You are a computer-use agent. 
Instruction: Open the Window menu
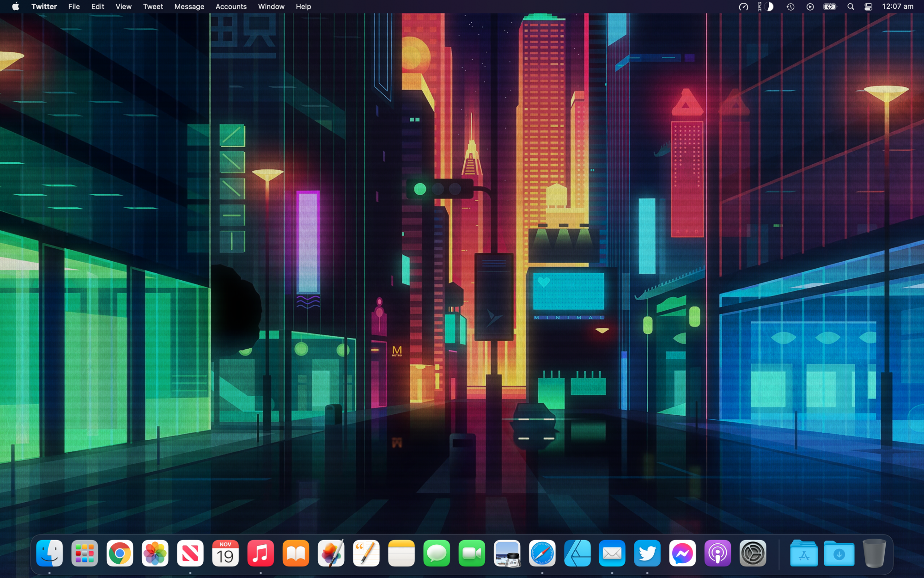271,6
